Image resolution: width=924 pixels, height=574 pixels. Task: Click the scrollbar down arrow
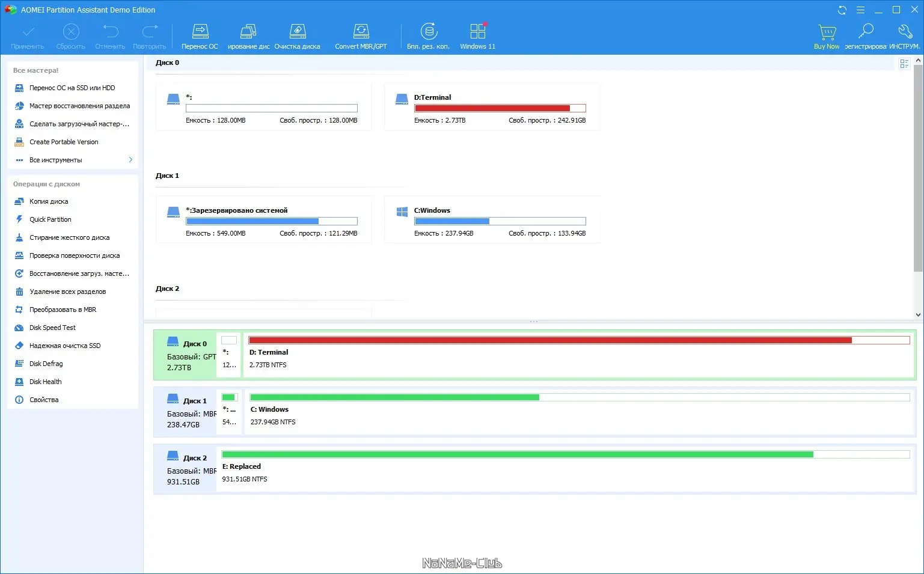click(918, 314)
